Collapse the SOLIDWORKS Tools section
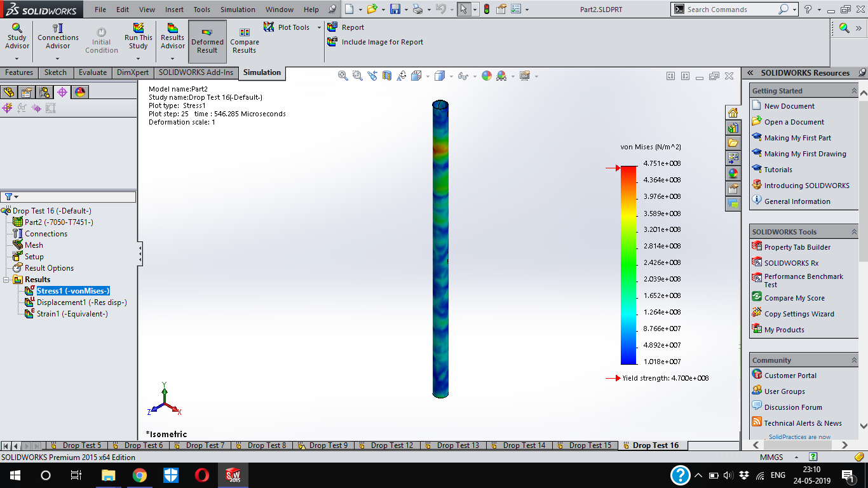Image resolution: width=868 pixels, height=488 pixels. click(854, 232)
